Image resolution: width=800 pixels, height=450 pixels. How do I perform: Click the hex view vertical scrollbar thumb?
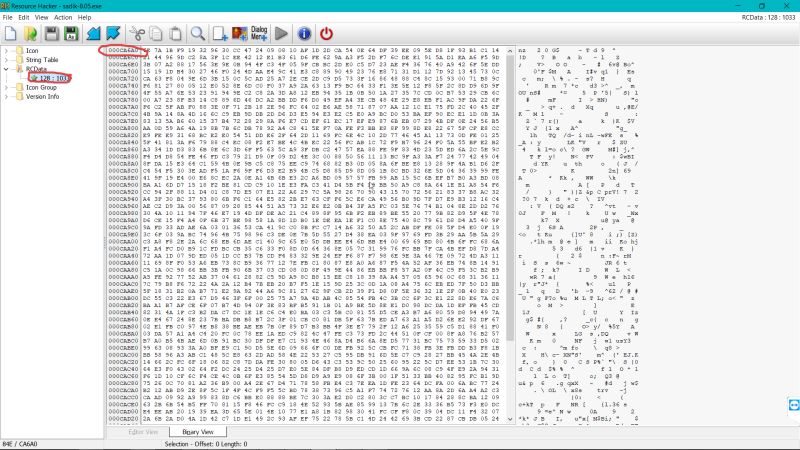pos(510,198)
